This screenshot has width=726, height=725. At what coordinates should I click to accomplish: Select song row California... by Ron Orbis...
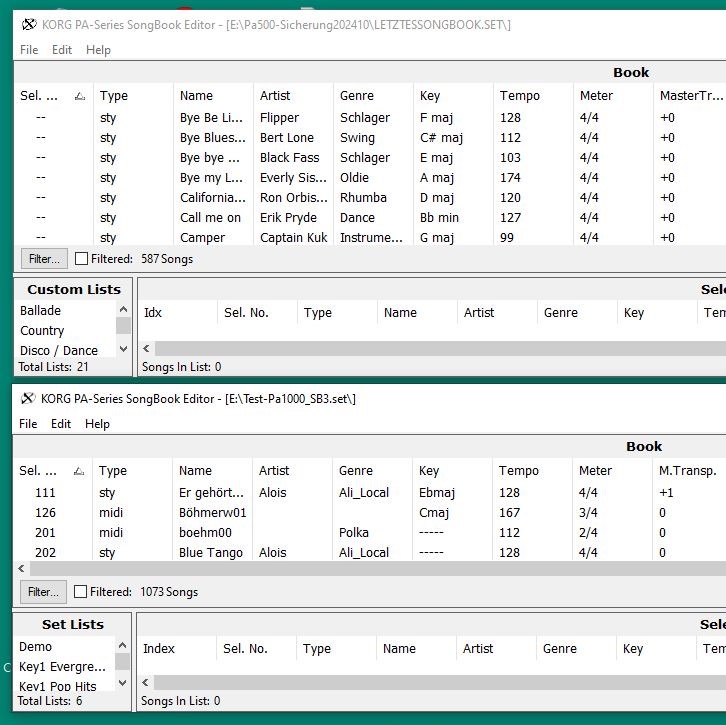pyautogui.click(x=370, y=197)
